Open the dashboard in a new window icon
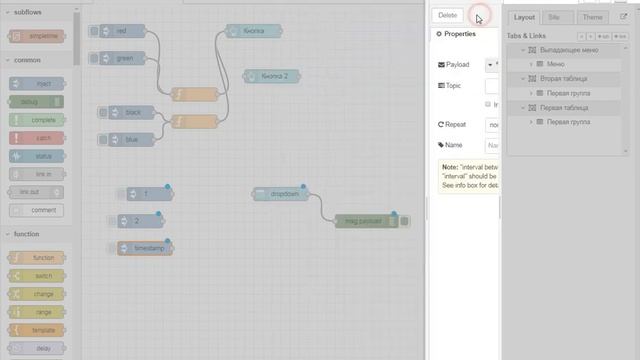This screenshot has height=360, width=640. pyautogui.click(x=623, y=17)
